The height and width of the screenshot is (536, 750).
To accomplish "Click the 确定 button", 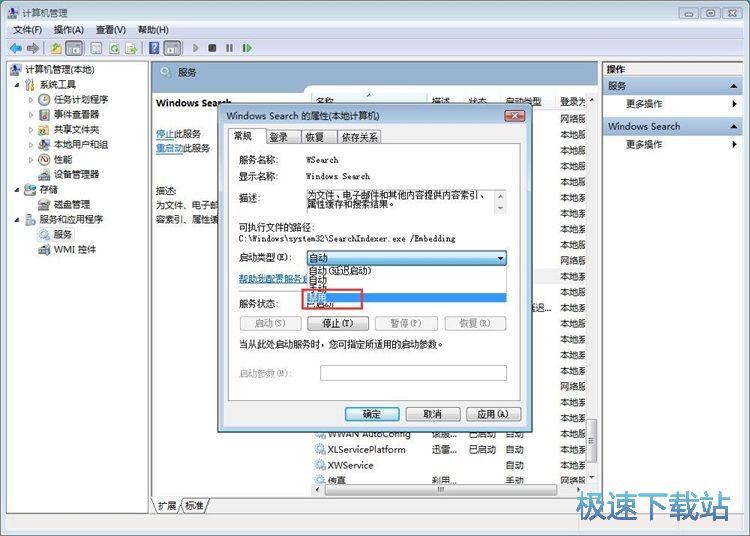I will point(372,414).
